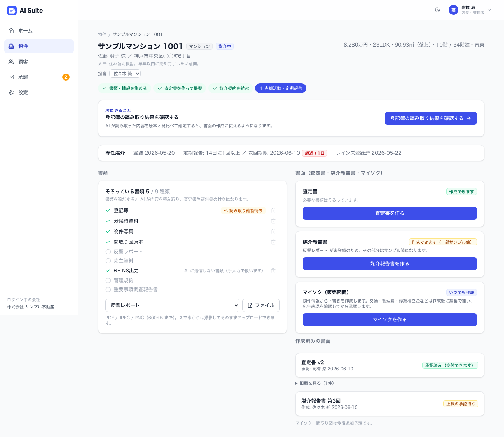Delete the 登記簿 document with trash icon
The width and height of the screenshot is (504, 437).
click(x=273, y=210)
